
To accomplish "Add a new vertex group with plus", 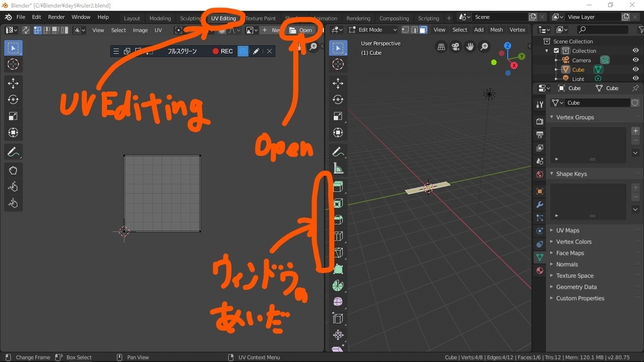I will click(635, 131).
